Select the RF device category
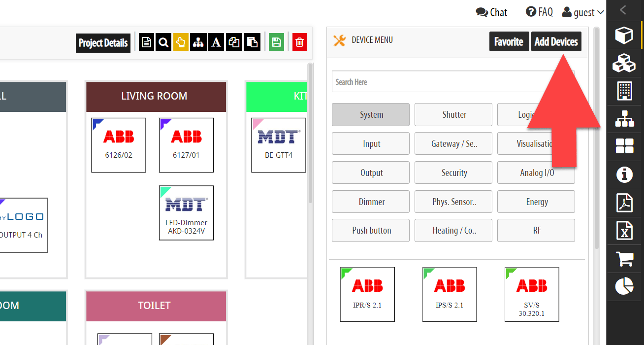Viewport: 644px width, 345px height. [536, 230]
